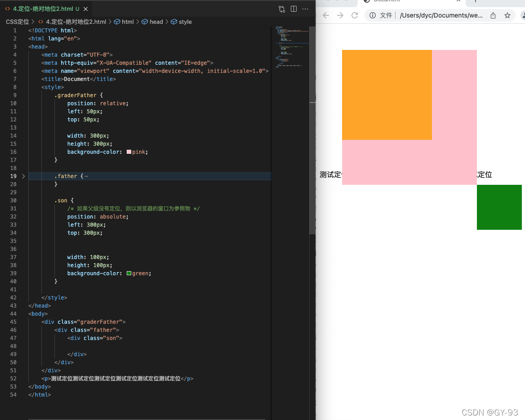The image size is (525, 420).
Task: Click '</style>' tag on line 42
Action: 54,298
